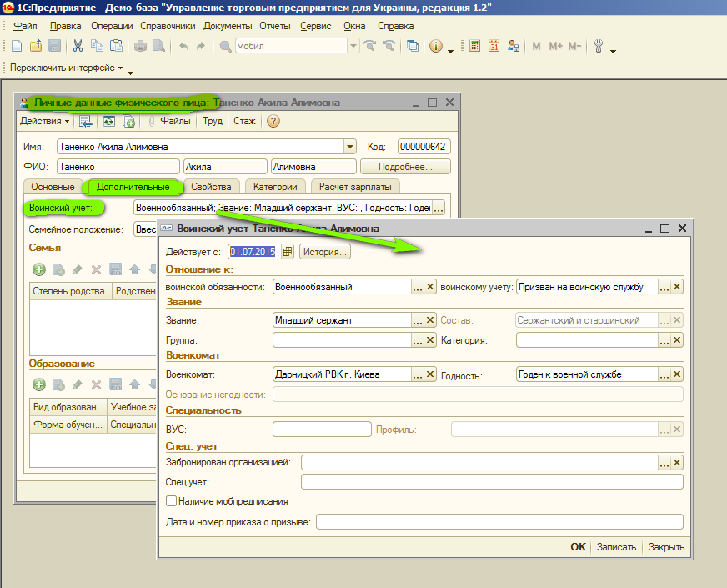Open selection button for Категория field
This screenshot has height=588, width=727.
point(664,340)
